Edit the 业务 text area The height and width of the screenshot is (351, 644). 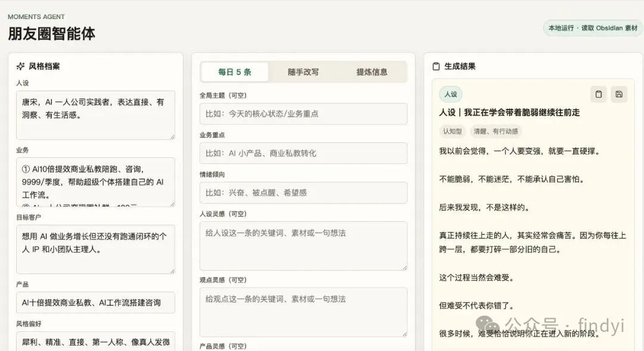point(95,182)
